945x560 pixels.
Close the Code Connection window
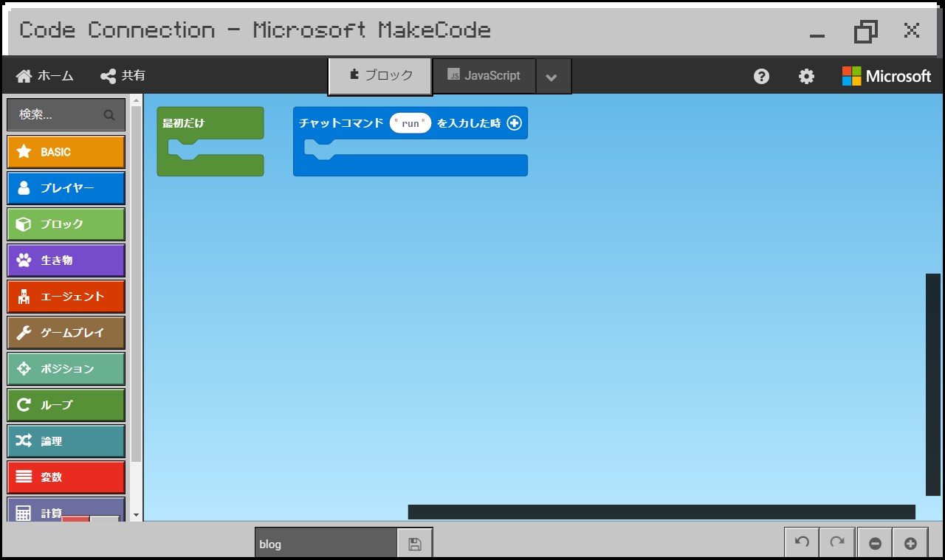coord(912,30)
